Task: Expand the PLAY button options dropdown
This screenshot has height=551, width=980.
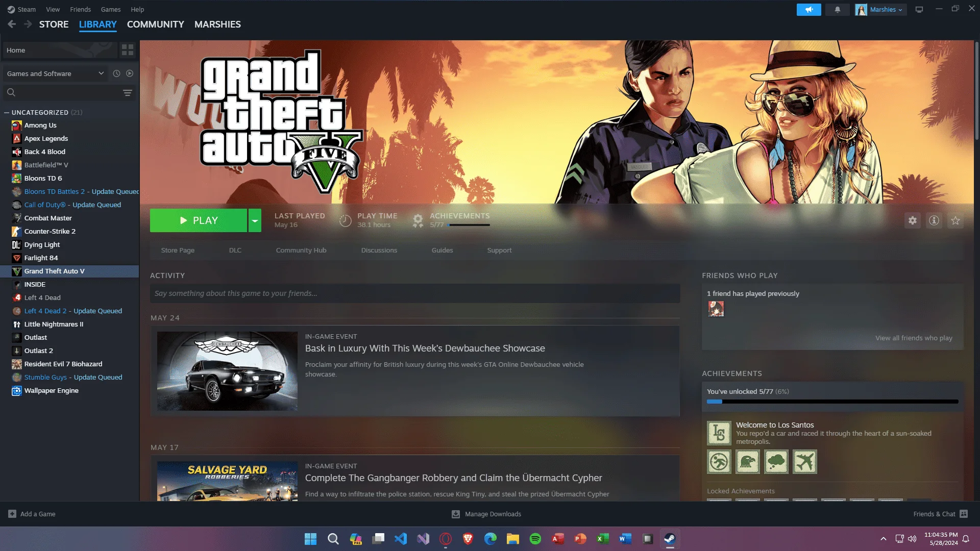Action: click(255, 220)
